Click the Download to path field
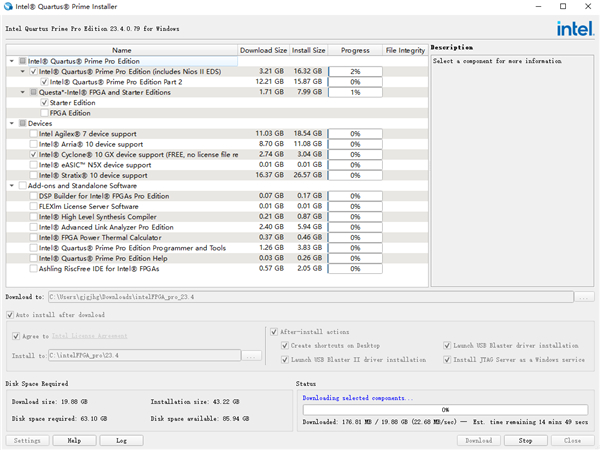Screen dimensions: 600x450 pos(311,297)
